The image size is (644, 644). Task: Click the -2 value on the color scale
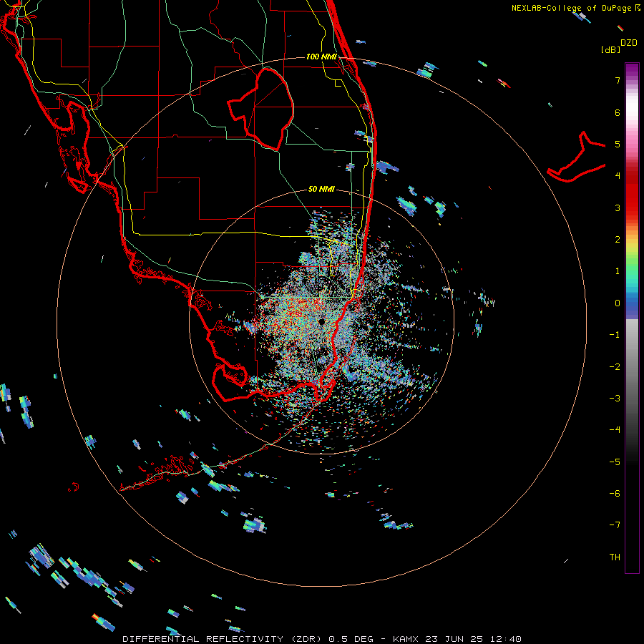point(615,367)
